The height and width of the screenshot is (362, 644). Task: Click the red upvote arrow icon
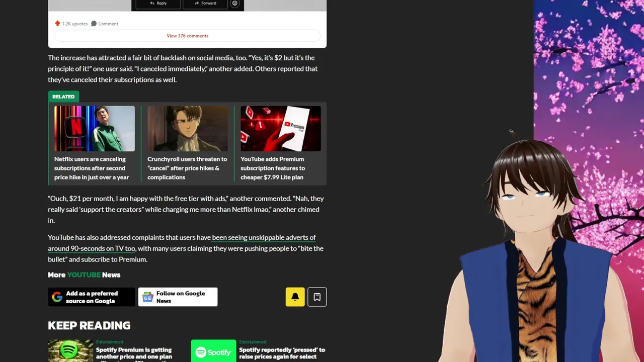point(57,24)
